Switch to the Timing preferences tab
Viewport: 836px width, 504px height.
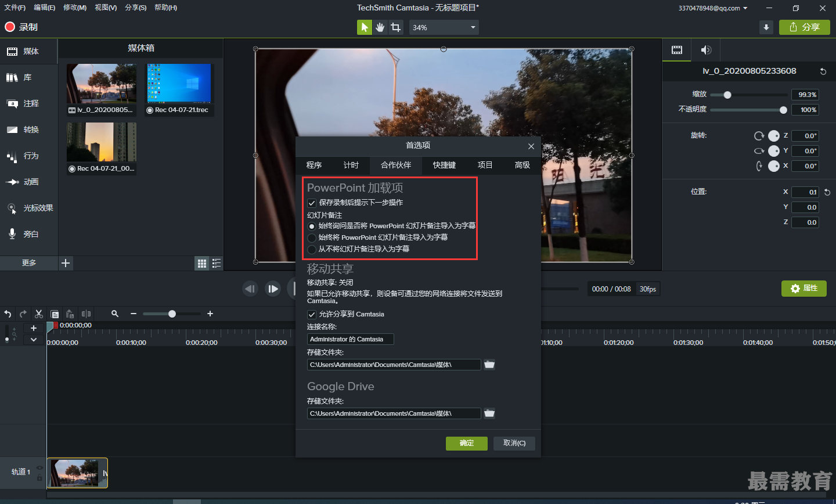[351, 165]
